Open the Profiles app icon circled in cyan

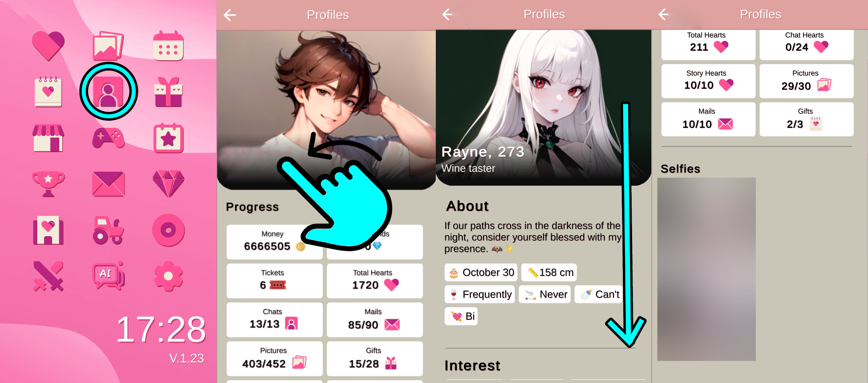pyautogui.click(x=108, y=91)
